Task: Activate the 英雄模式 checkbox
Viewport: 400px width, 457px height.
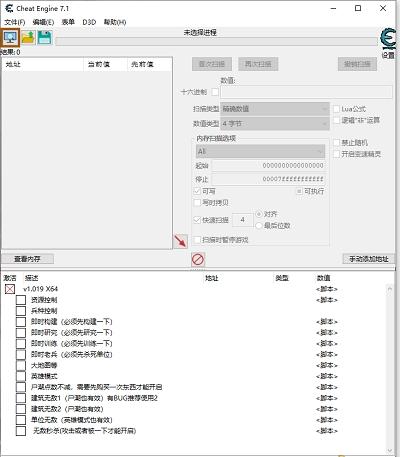Action: [21, 376]
